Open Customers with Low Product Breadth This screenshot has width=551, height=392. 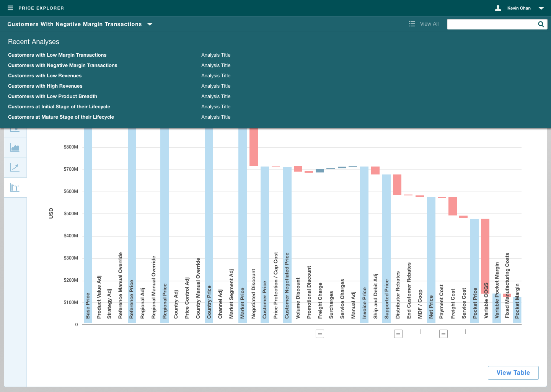coord(52,96)
